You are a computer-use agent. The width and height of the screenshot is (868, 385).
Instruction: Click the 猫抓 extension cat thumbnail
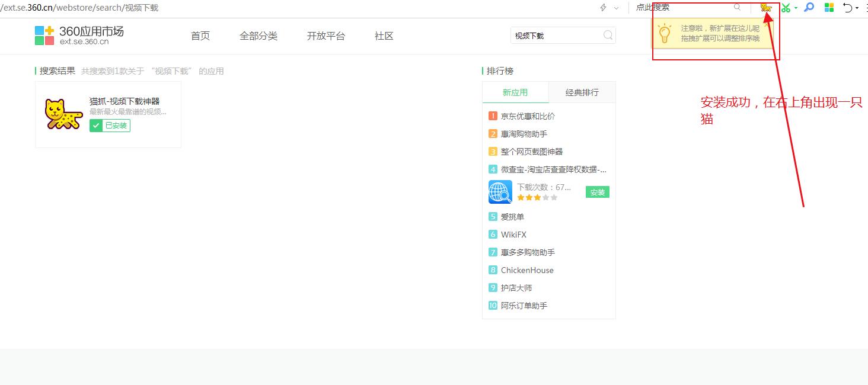(x=62, y=114)
